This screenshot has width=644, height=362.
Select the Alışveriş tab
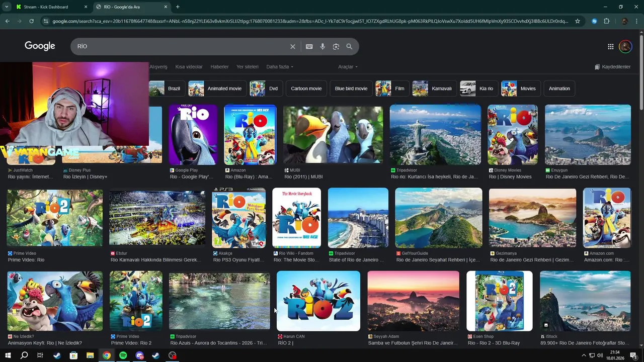158,67
